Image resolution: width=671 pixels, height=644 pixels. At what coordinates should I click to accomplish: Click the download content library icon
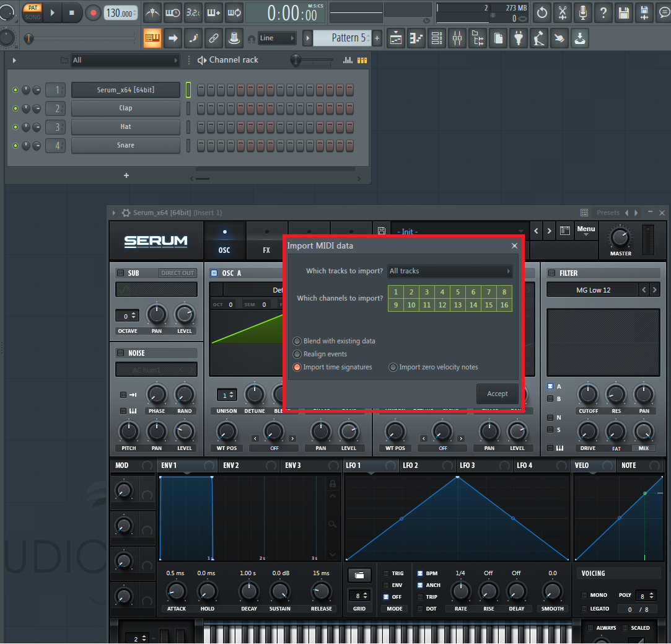click(580, 38)
